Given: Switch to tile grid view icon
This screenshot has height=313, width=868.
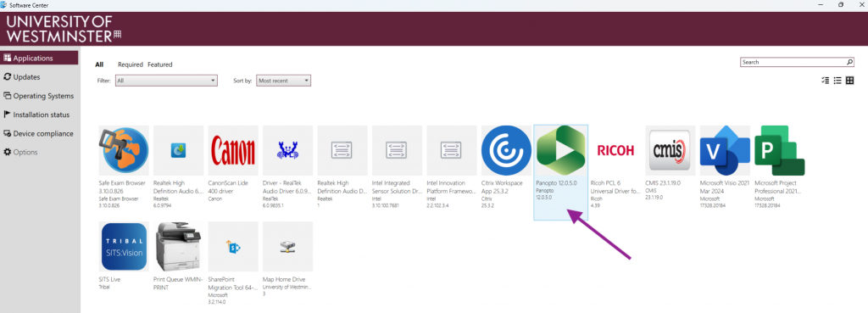Looking at the screenshot, I should pyautogui.click(x=849, y=81).
